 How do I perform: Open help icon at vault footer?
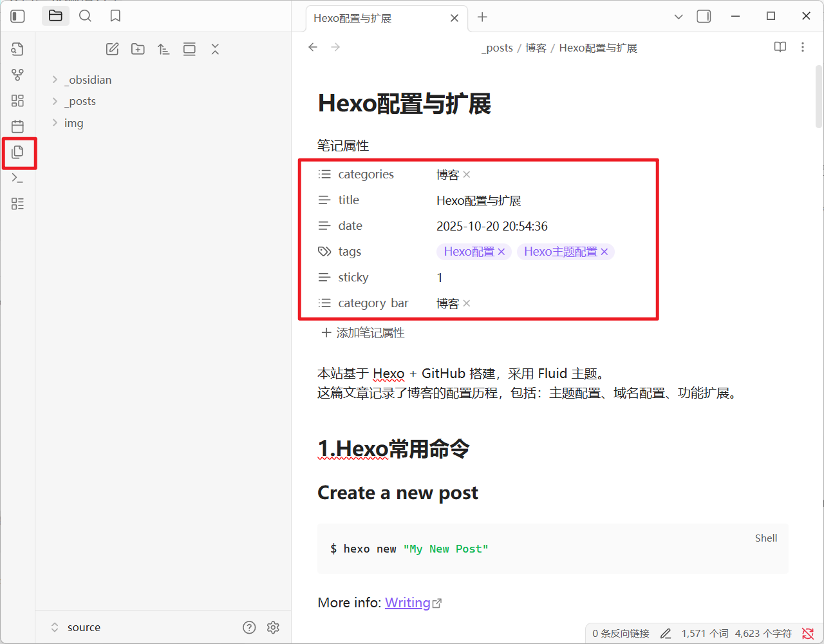pos(249,627)
